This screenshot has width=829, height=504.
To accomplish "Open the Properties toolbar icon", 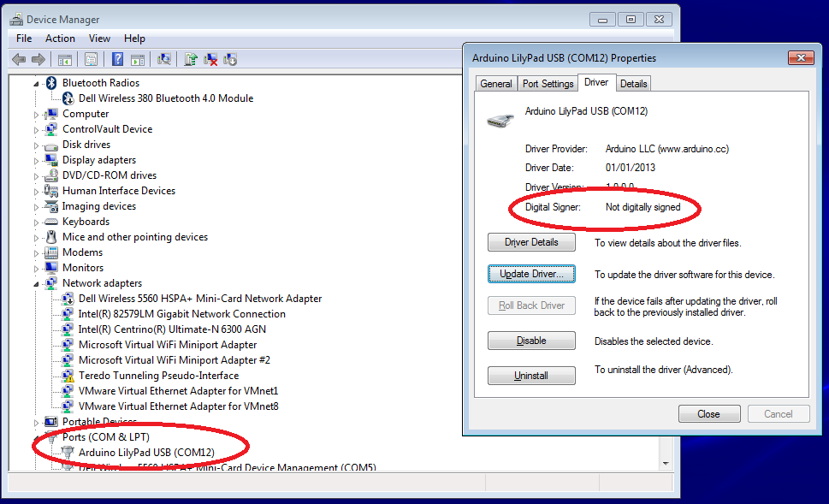I will (91, 59).
